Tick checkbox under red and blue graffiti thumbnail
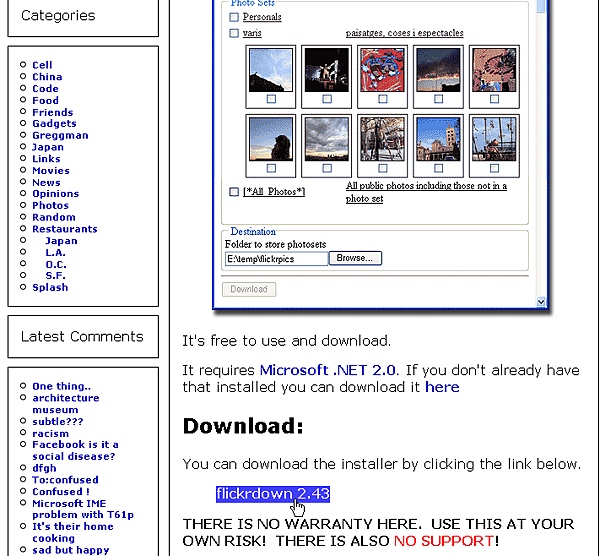The width and height of the screenshot is (600, 556). [383, 99]
